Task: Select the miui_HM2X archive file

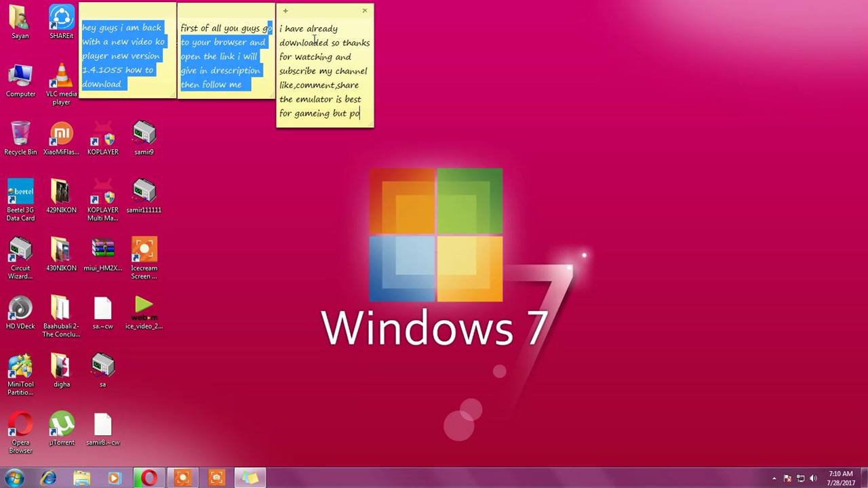Action: click(x=103, y=255)
